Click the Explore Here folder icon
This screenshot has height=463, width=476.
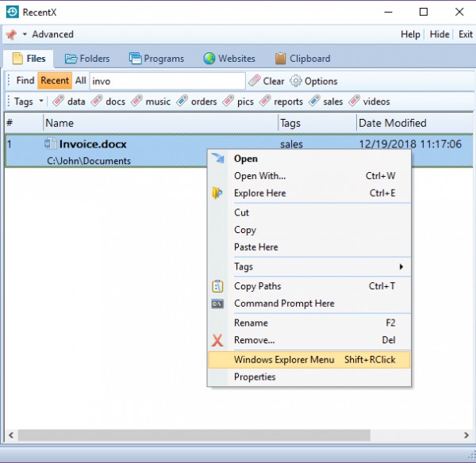pyautogui.click(x=217, y=193)
